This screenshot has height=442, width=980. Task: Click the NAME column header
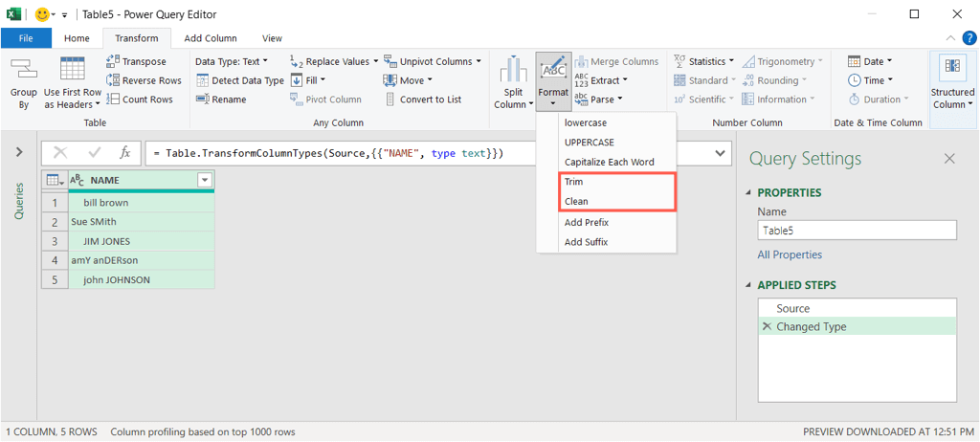pos(142,180)
